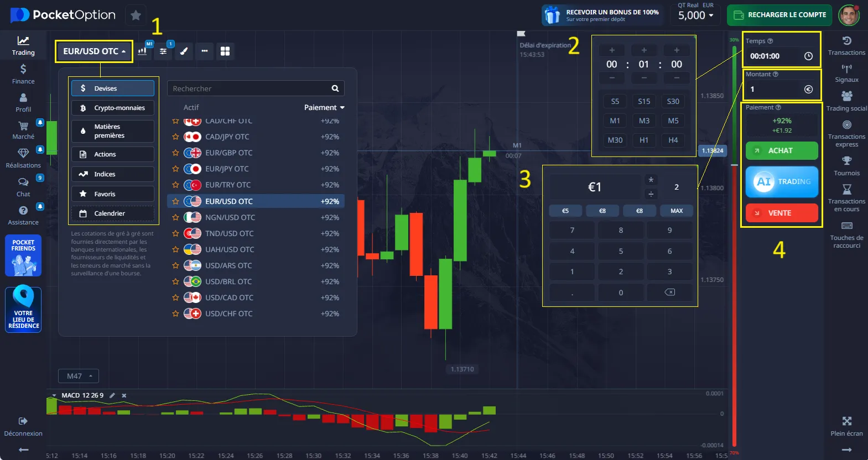The image size is (868, 460).
Task: Toggle favorite star for UAH/USD OTC
Action: pos(175,249)
